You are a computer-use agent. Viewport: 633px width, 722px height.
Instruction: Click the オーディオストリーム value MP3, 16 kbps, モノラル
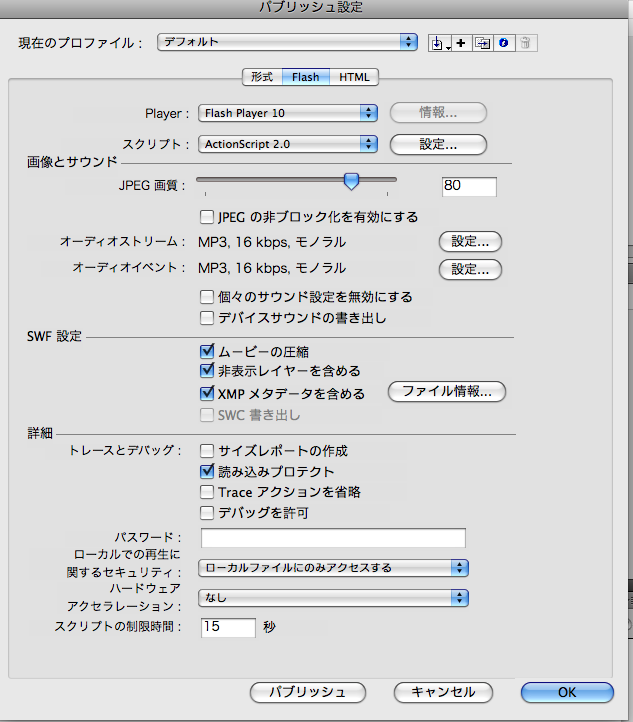[x=272, y=242]
